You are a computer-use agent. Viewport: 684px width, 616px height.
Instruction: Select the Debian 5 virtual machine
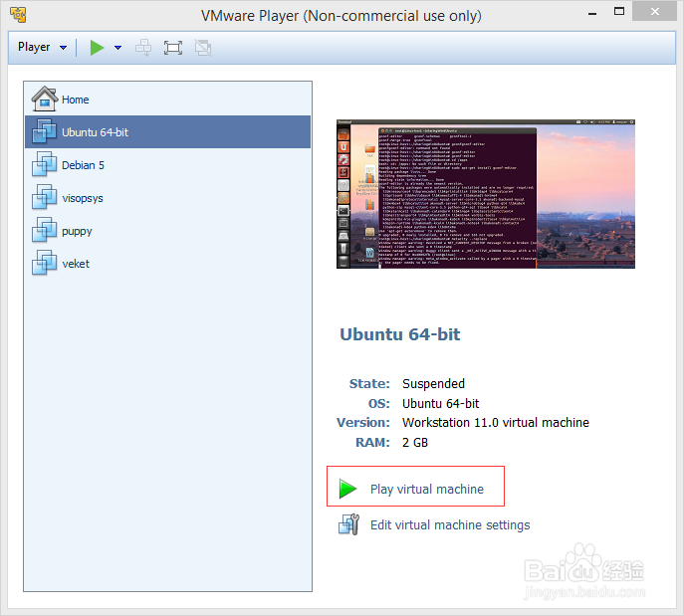[168, 165]
